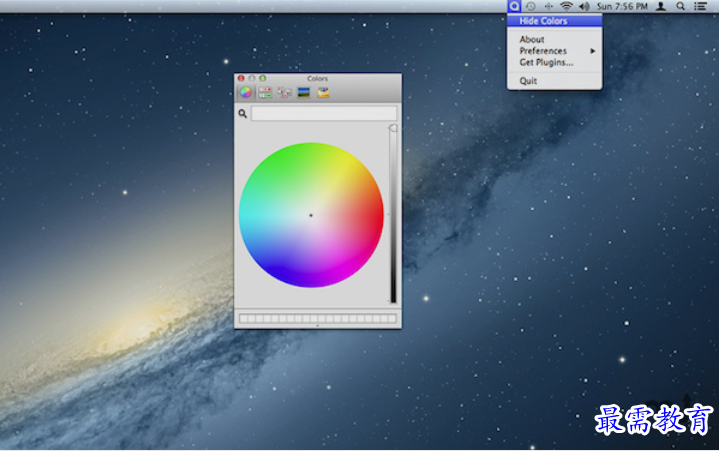719x451 pixels.
Task: Pick a color at the color wheel center point
Action: point(311,215)
